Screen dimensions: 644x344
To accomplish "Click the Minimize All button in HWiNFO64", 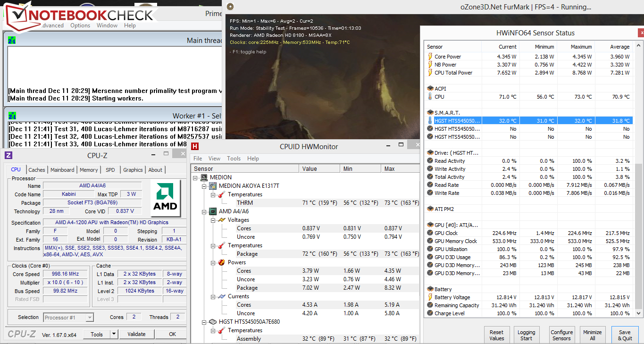I will coord(592,335).
